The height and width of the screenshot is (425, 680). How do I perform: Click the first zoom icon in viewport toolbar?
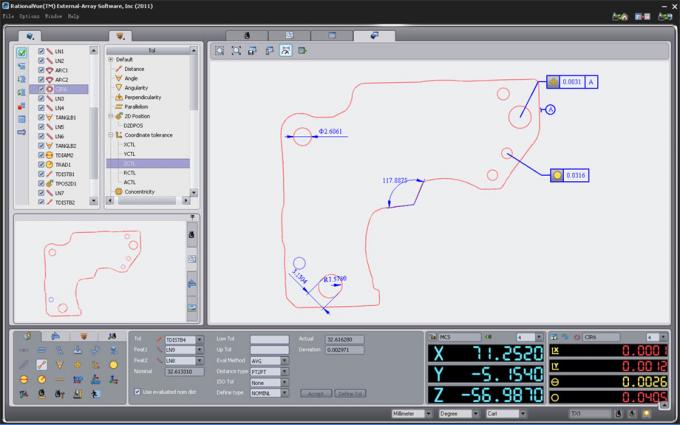(x=221, y=50)
